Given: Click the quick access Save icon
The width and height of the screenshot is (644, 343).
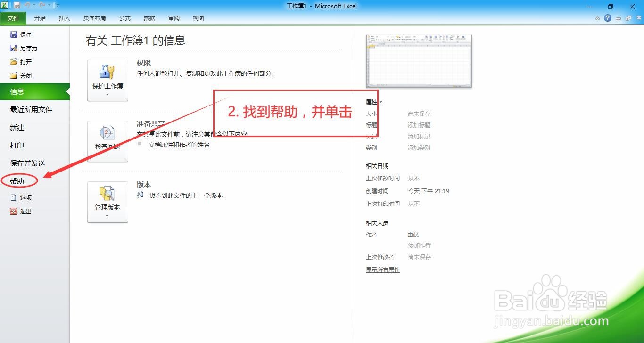Looking at the screenshot, I should point(17,5).
